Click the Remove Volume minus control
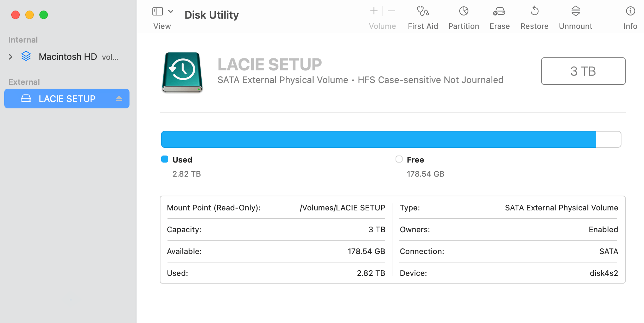Screen dimensions: 644x323 coord(391,11)
